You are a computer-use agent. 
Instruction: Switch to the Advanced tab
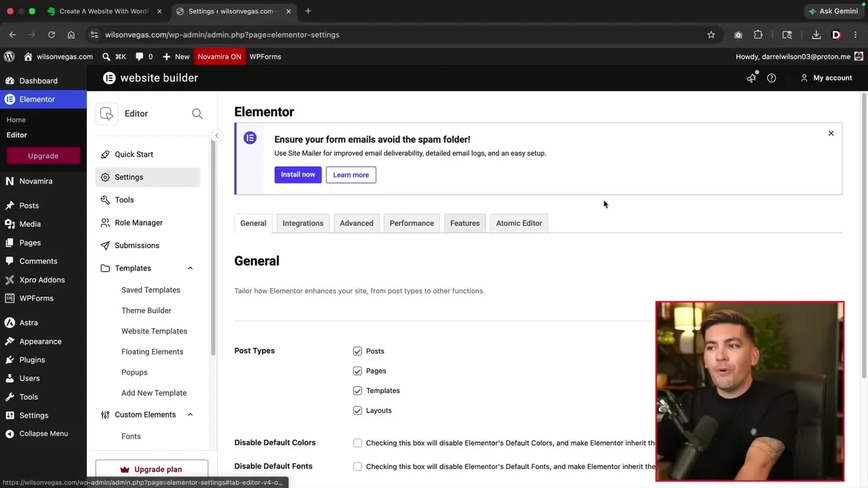click(357, 223)
